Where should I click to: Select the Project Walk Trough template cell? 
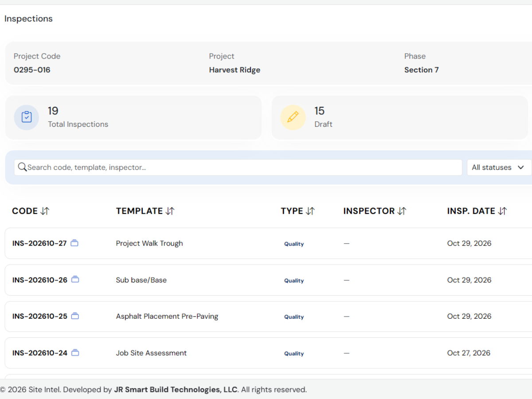click(x=149, y=243)
